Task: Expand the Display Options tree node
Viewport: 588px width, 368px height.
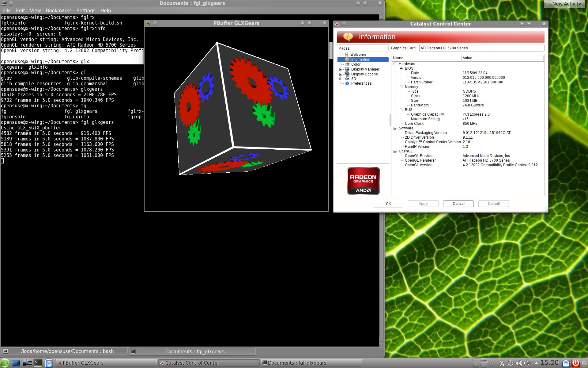Action: click(x=341, y=74)
